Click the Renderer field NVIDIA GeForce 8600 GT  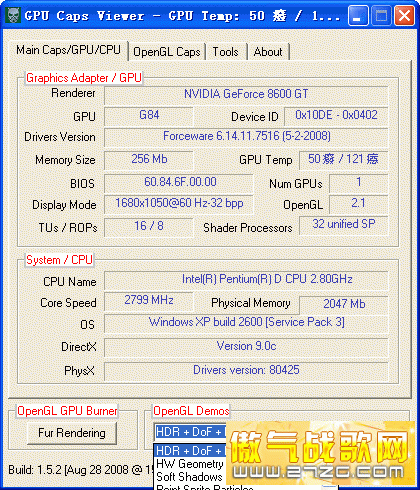pyautogui.click(x=246, y=95)
